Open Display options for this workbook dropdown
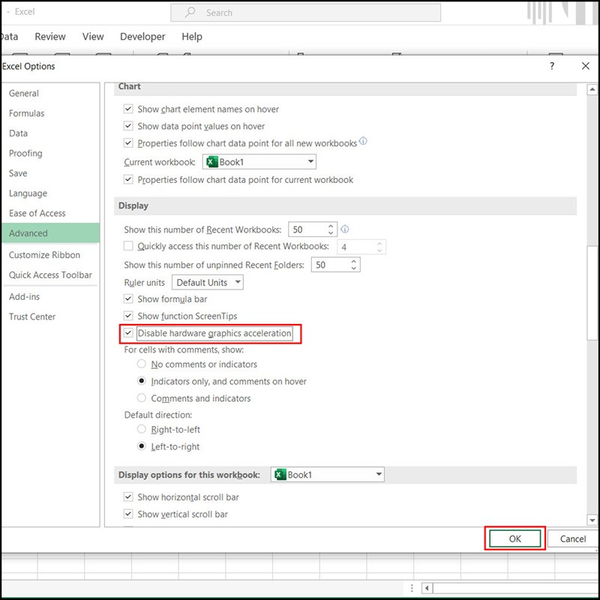The height and width of the screenshot is (600, 600). (x=378, y=475)
